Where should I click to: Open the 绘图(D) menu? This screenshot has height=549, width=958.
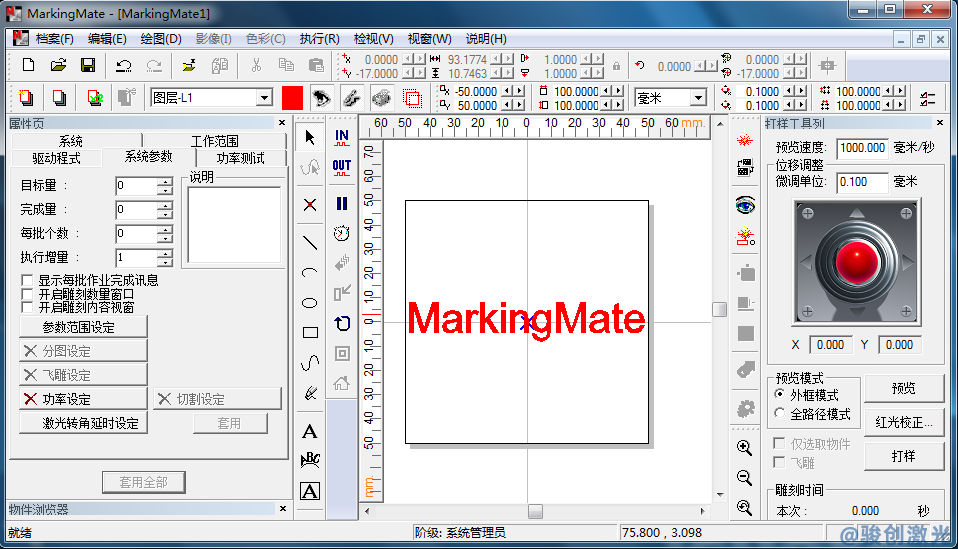[x=161, y=39]
